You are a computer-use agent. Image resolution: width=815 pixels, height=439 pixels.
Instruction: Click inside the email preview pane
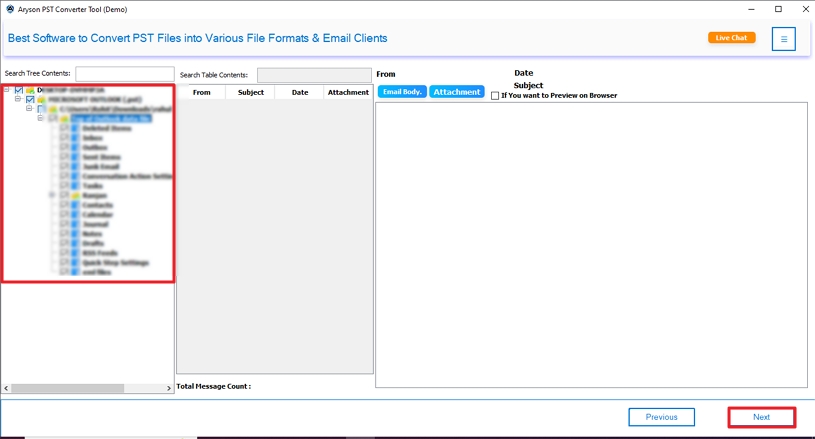(x=591, y=245)
